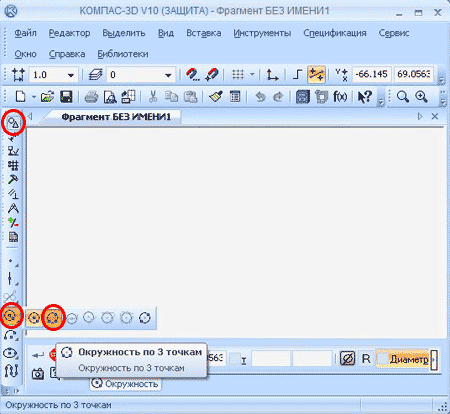Undo the last action

pyautogui.click(x=260, y=97)
